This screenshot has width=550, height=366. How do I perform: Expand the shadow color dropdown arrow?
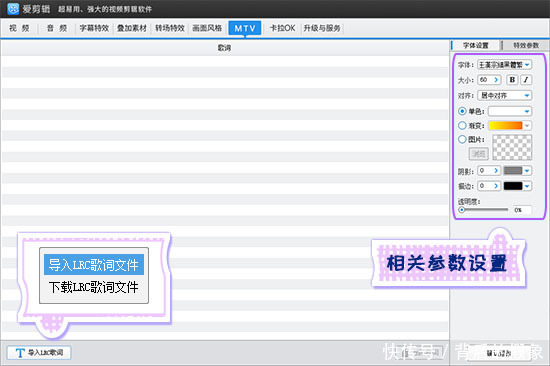[x=527, y=171]
